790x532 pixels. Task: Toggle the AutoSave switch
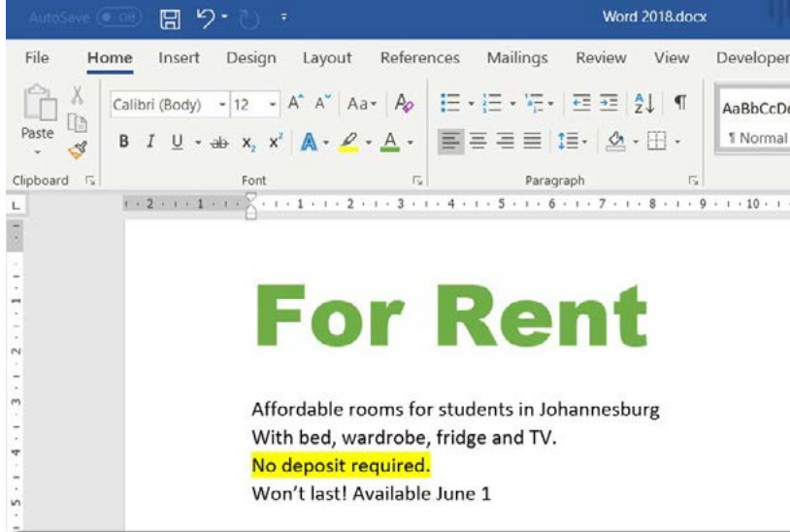coord(119,17)
